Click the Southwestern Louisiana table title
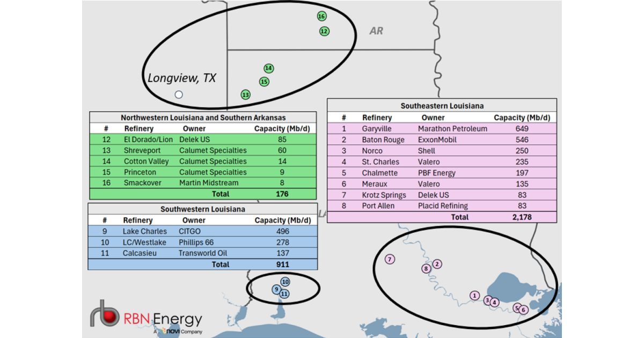This screenshot has width=644, height=338. [203, 209]
